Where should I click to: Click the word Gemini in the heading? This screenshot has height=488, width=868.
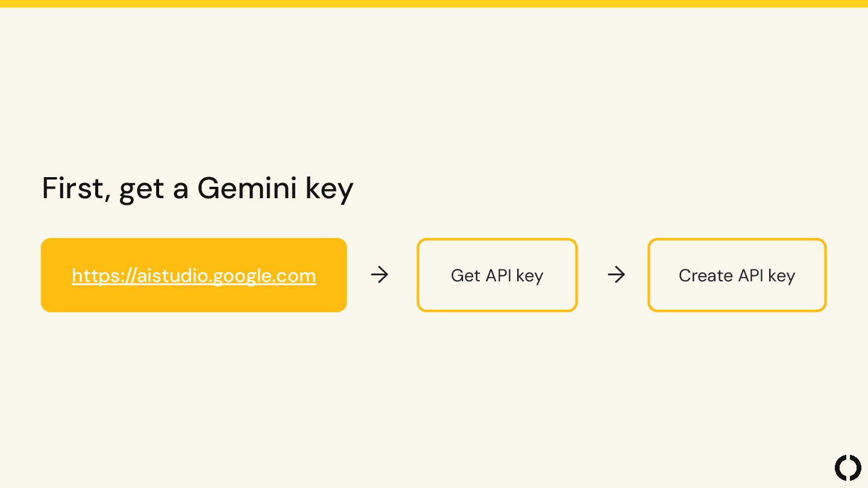tap(247, 188)
